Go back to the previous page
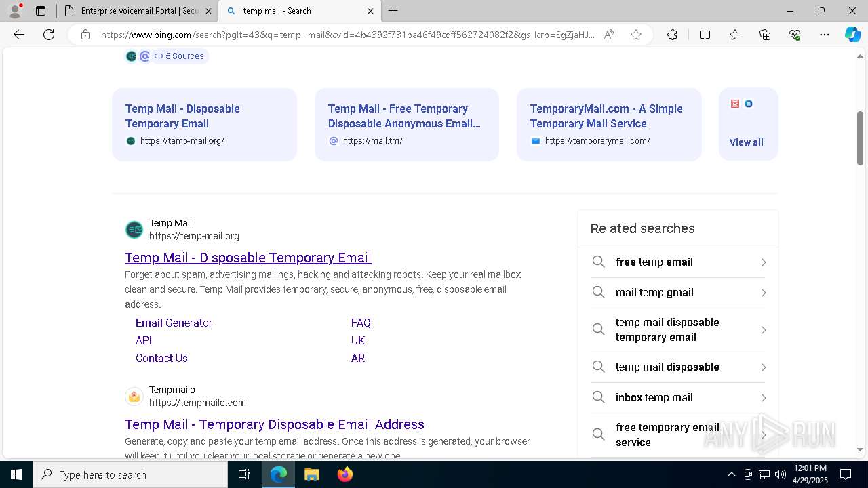Screen dimensions: 868x488 point(19,35)
